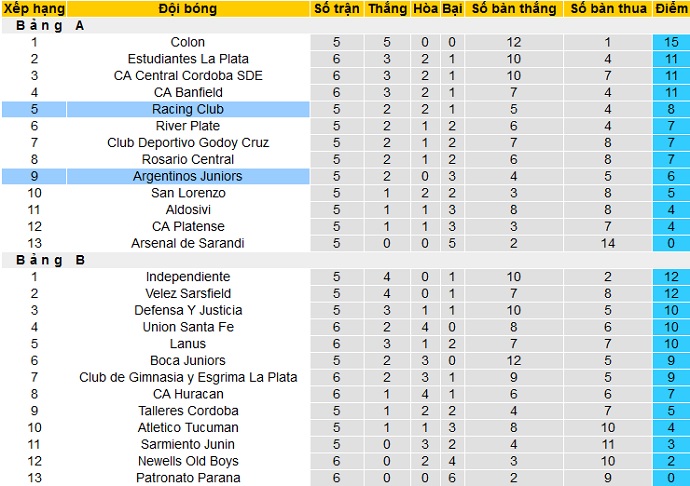Open the Argentinos Juniors team row
The width and height of the screenshot is (690, 486).
click(x=188, y=176)
